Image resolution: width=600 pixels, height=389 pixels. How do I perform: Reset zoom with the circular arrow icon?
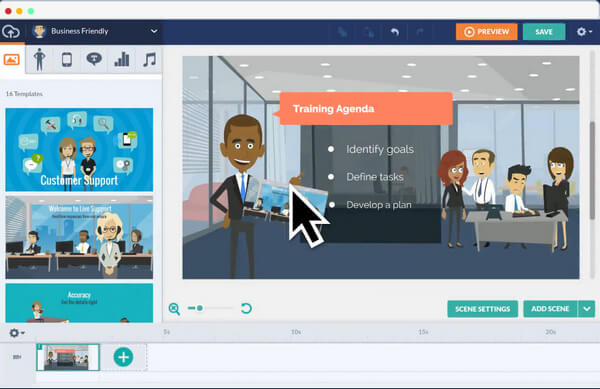tap(246, 308)
